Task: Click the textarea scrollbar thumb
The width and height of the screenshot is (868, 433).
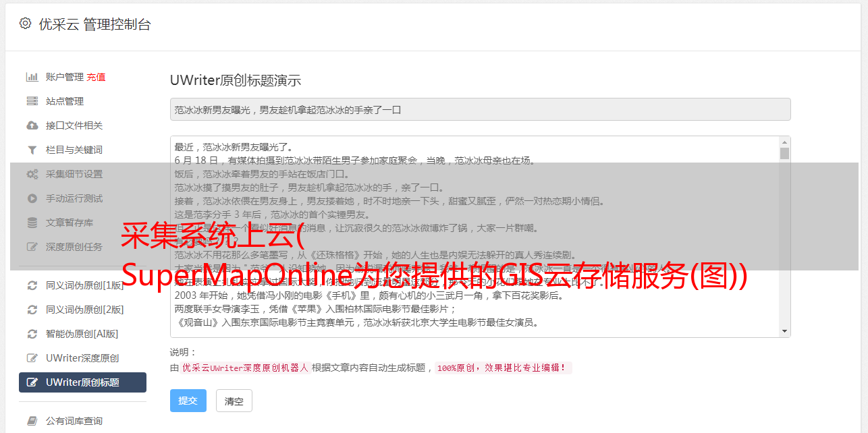Action: coord(784,153)
